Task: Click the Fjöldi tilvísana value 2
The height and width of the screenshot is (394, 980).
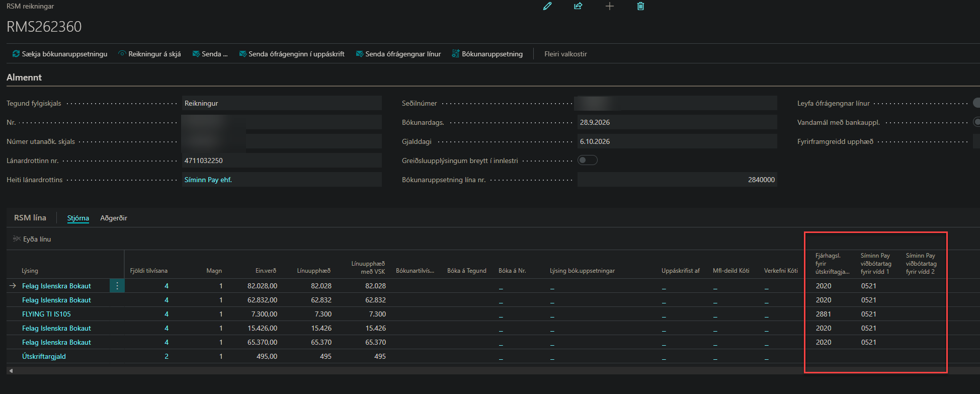Action: tap(167, 356)
